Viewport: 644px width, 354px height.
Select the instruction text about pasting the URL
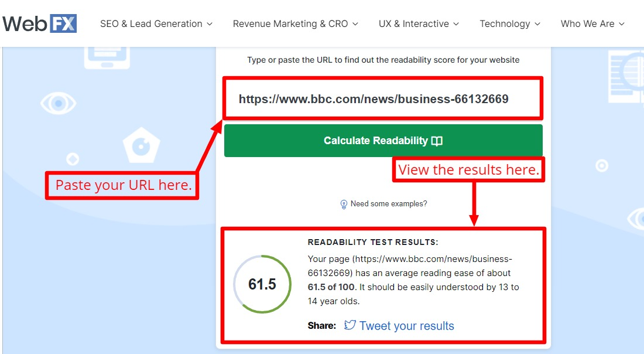(383, 60)
